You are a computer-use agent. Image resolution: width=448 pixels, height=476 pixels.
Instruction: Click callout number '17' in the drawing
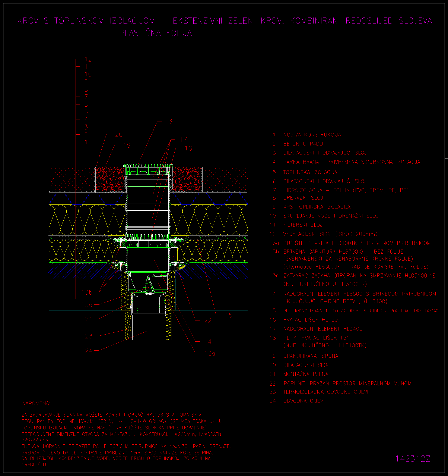pyautogui.click(x=183, y=140)
